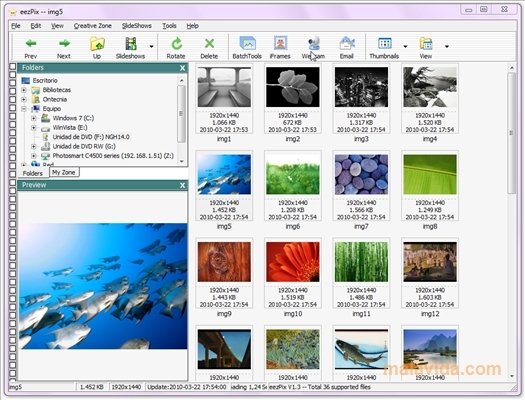Select img5 fish thumbnail
The width and height of the screenshot is (525, 400).
pos(224,174)
